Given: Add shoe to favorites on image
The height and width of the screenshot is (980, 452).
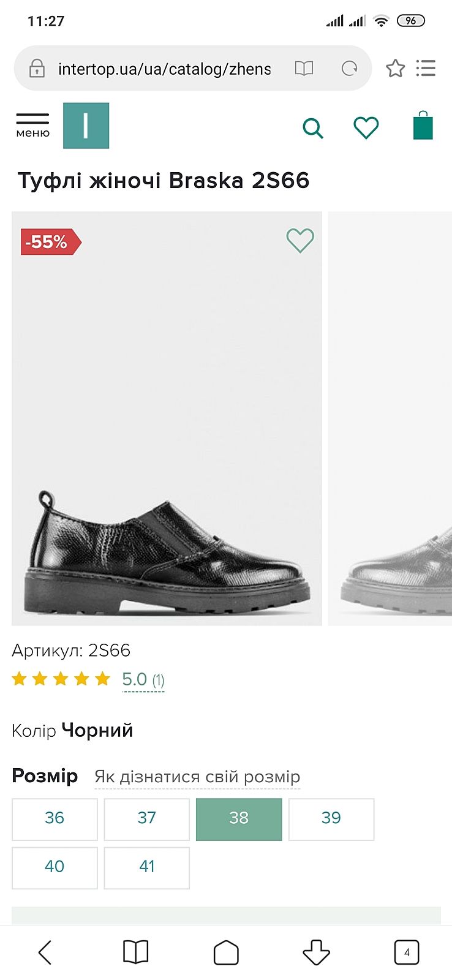Looking at the screenshot, I should [300, 240].
